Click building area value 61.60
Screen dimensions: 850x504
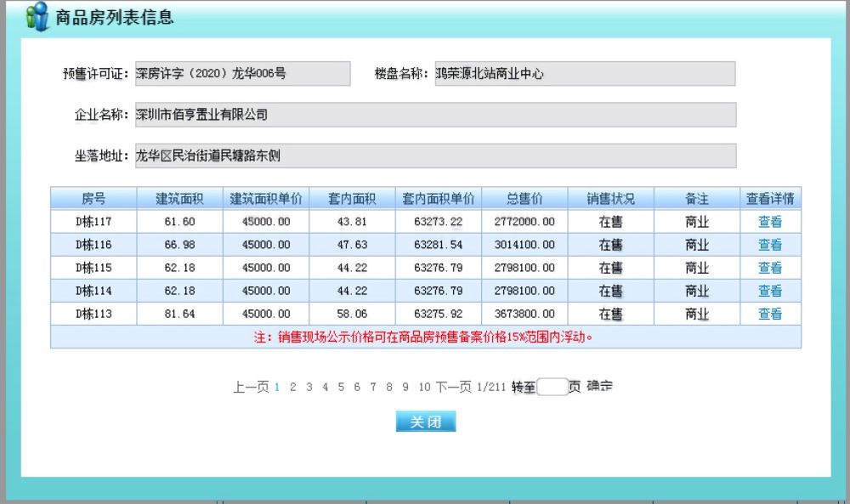pos(180,222)
